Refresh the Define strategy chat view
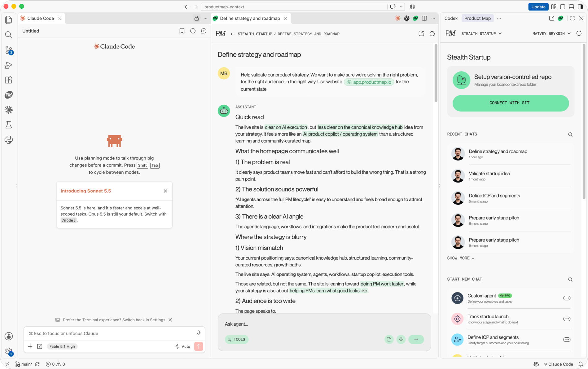The height and width of the screenshot is (369, 588). click(x=432, y=33)
